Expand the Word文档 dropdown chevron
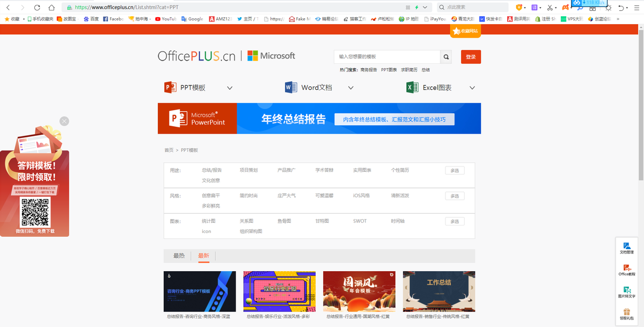The height and width of the screenshot is (327, 644). (x=351, y=88)
